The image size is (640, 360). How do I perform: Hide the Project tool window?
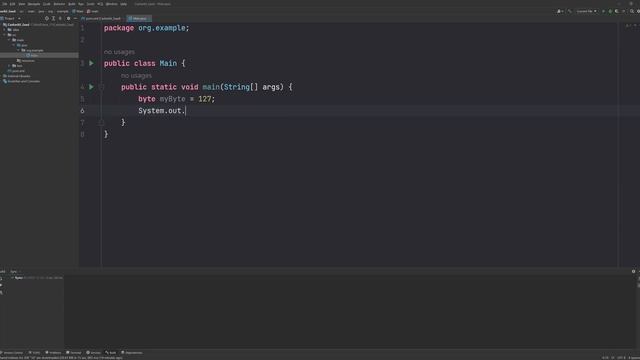point(75,18)
